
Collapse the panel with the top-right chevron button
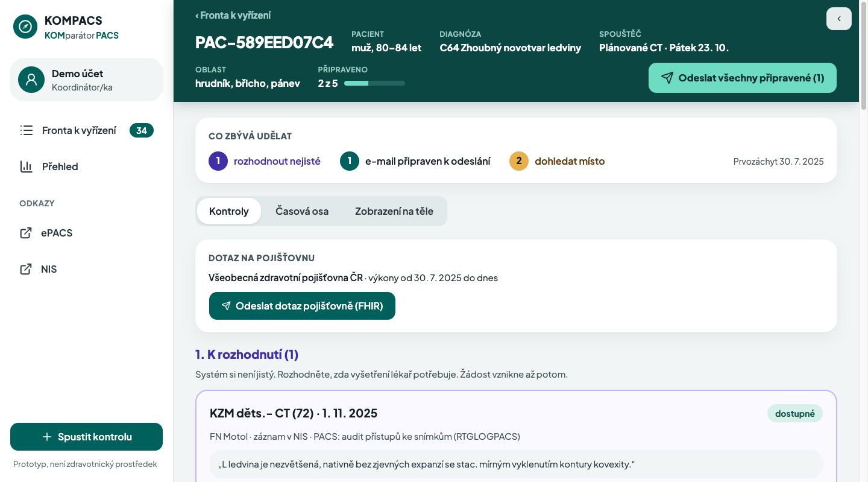[x=839, y=19]
